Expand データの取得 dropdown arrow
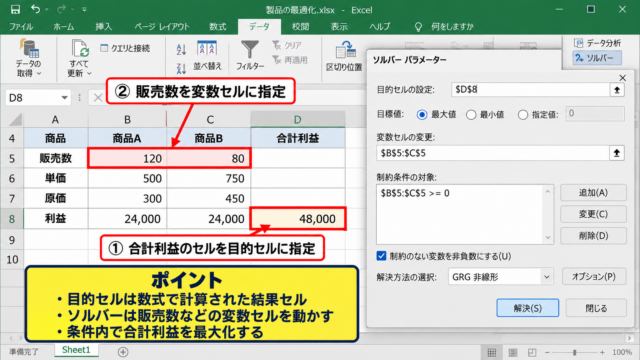 [x=39, y=73]
